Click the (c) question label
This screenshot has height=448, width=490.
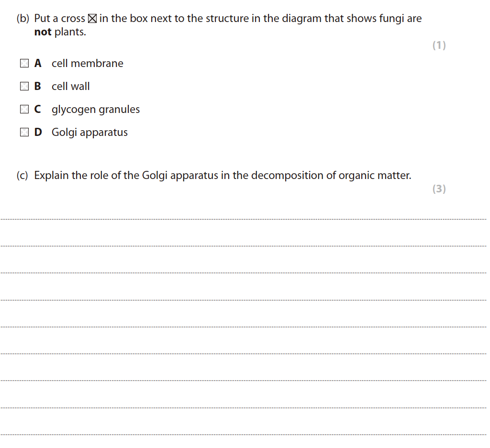point(22,175)
